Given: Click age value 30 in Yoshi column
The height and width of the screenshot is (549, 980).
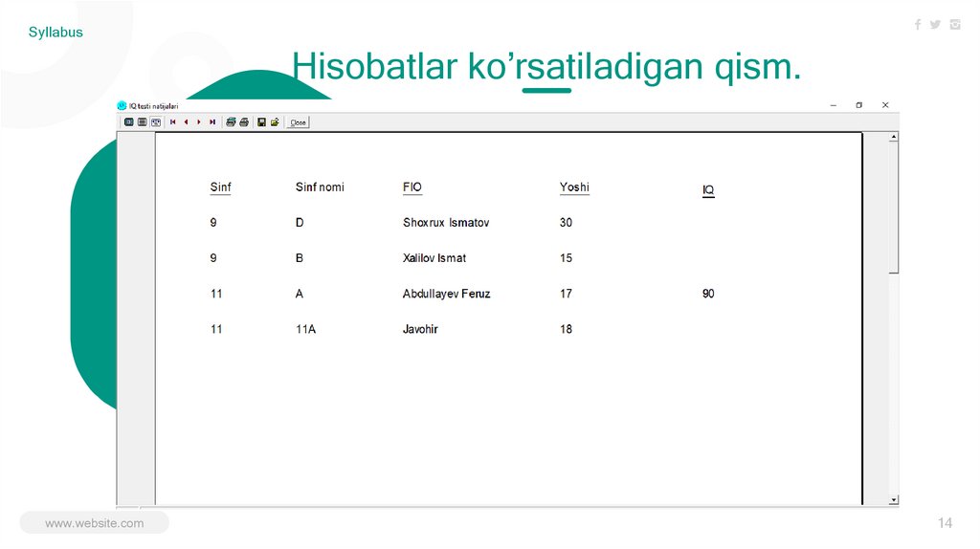Looking at the screenshot, I should (x=567, y=223).
